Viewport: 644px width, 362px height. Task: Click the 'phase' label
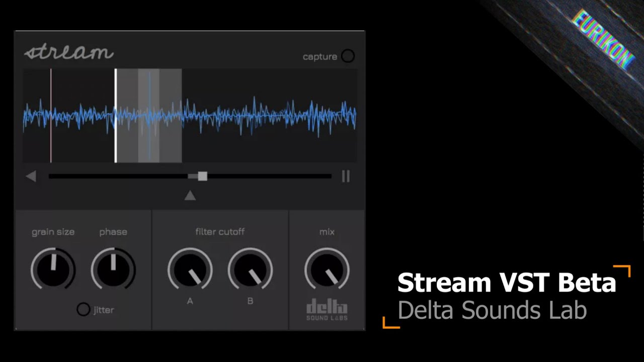[113, 232]
